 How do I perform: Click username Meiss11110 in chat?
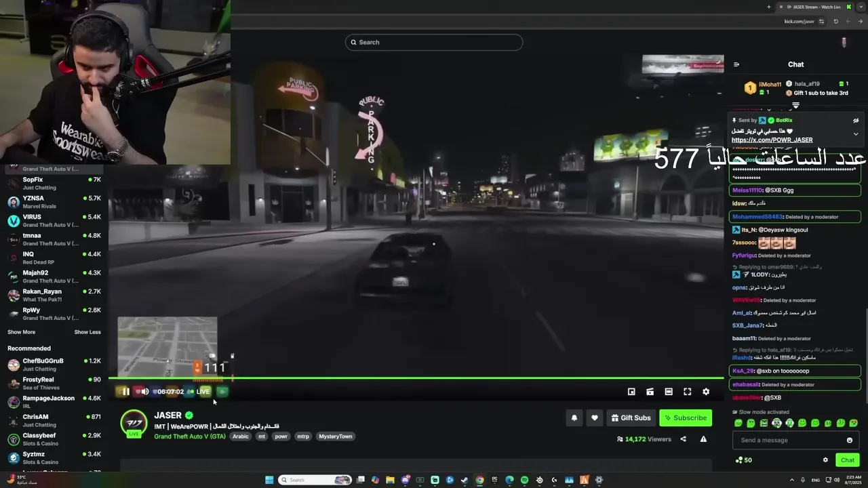coord(747,190)
